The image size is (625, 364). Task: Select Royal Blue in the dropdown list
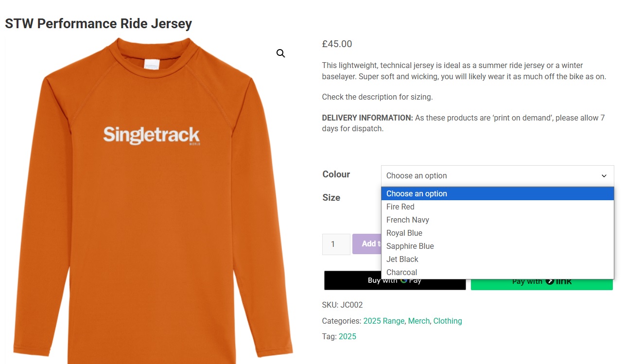404,233
